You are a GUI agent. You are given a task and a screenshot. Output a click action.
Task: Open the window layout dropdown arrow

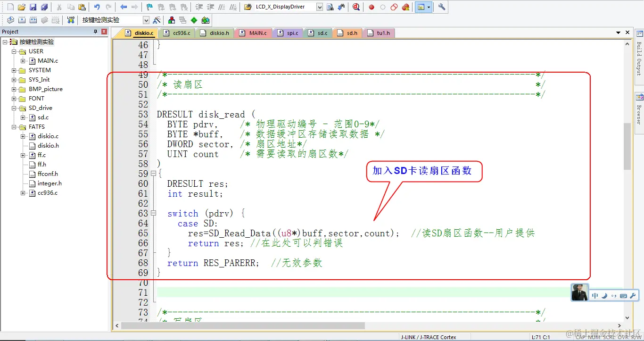[429, 7]
